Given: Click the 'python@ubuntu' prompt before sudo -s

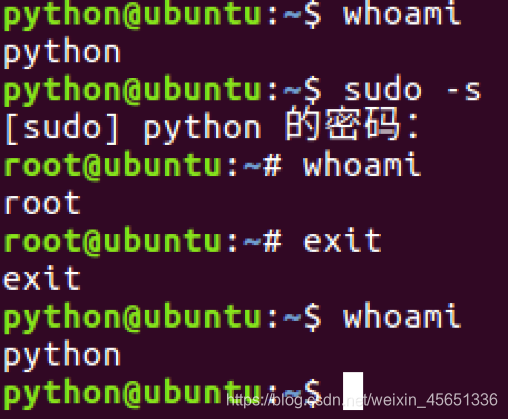Looking at the screenshot, I should (132, 91).
